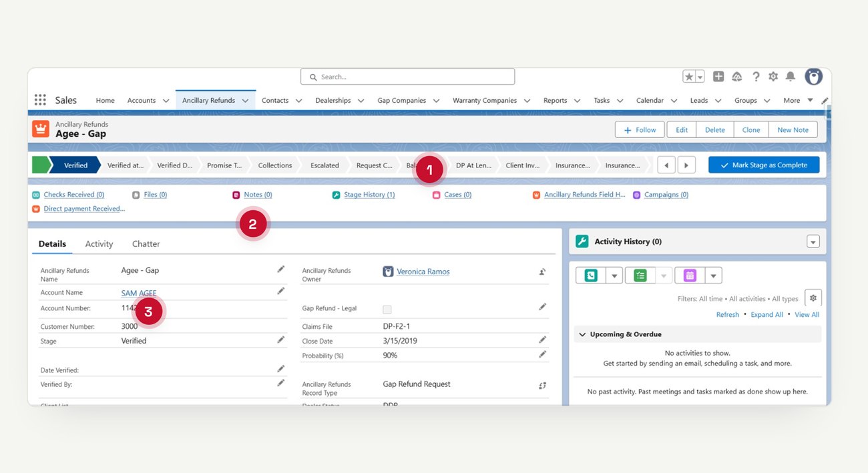The width and height of the screenshot is (868, 473).
Task: Open the Contacts tab dropdown chevron
Action: [x=298, y=101]
